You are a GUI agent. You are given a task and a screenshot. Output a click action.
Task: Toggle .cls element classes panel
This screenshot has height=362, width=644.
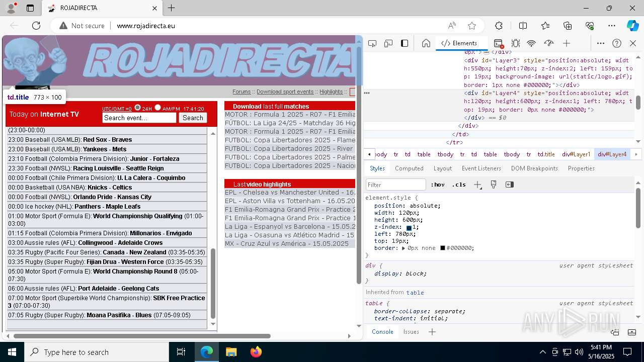pos(459,185)
